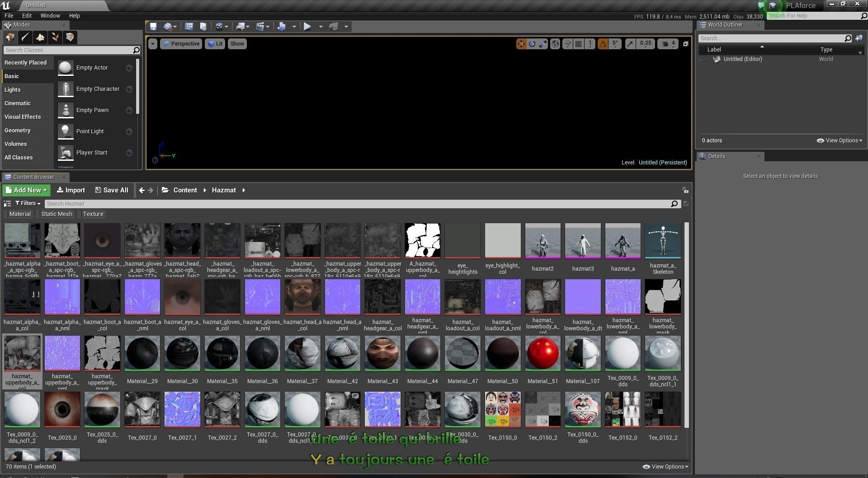
Task: Expand Play options dropdown arrow
Action: 321,27
